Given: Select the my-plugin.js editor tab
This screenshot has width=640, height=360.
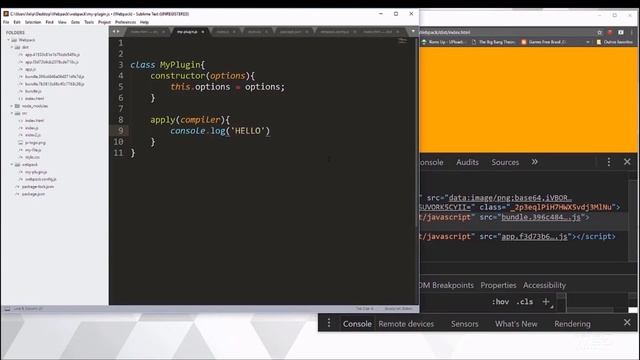Looking at the screenshot, I should pyautogui.click(x=187, y=32).
